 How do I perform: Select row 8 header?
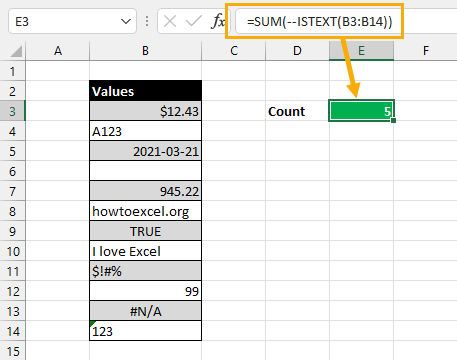(13, 211)
